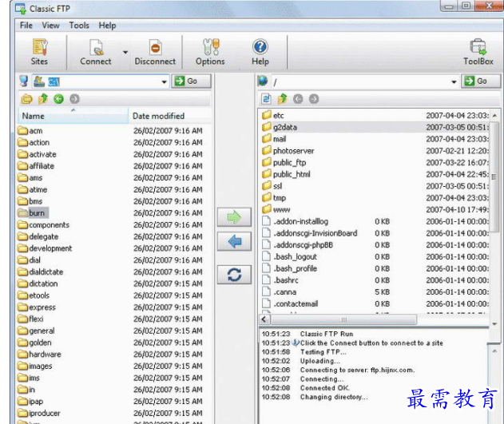The image size is (504, 424).
Task: Select the local iproducer folder
Action: [x=39, y=413]
